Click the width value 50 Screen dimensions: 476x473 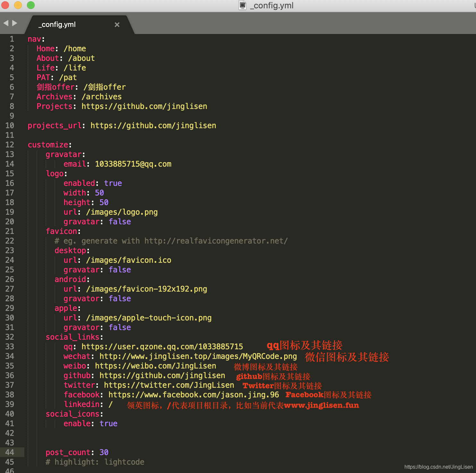click(x=99, y=193)
